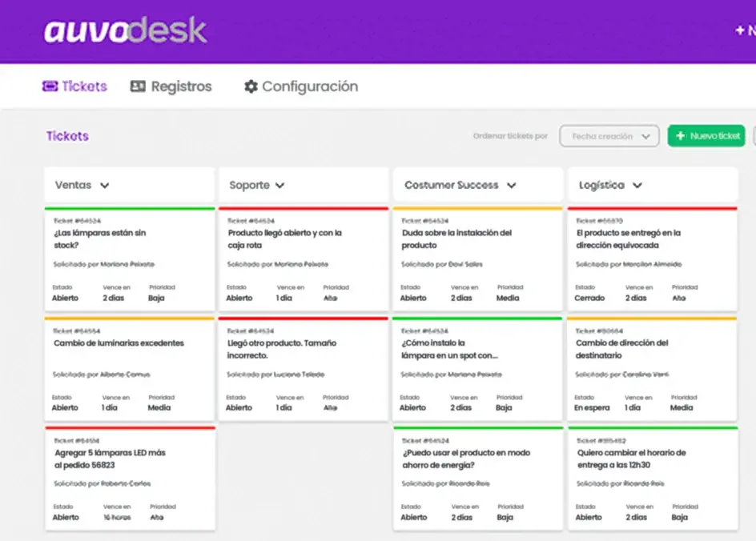Click the Soporte column title
Viewport: 756px width, 541px height.
click(249, 185)
